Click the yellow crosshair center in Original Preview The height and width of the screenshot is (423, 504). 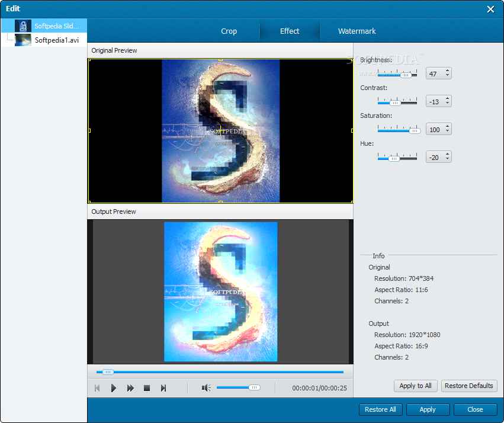pyautogui.click(x=220, y=130)
